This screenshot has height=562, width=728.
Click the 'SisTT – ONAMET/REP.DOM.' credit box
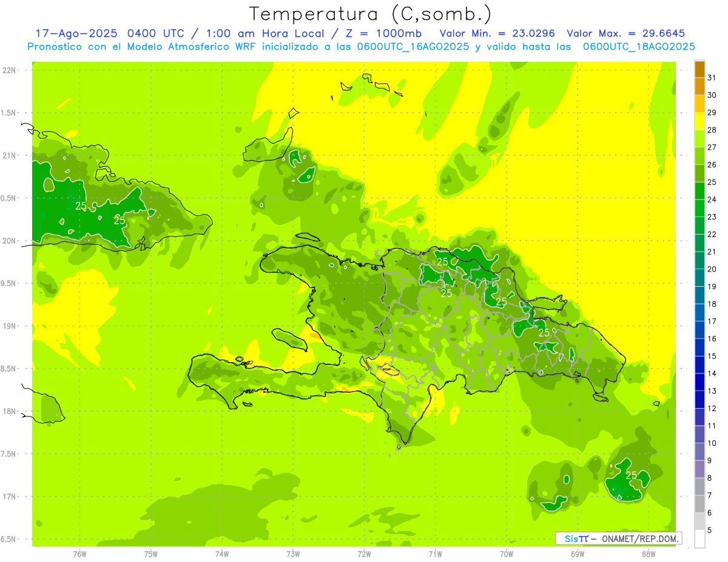[x=618, y=538]
